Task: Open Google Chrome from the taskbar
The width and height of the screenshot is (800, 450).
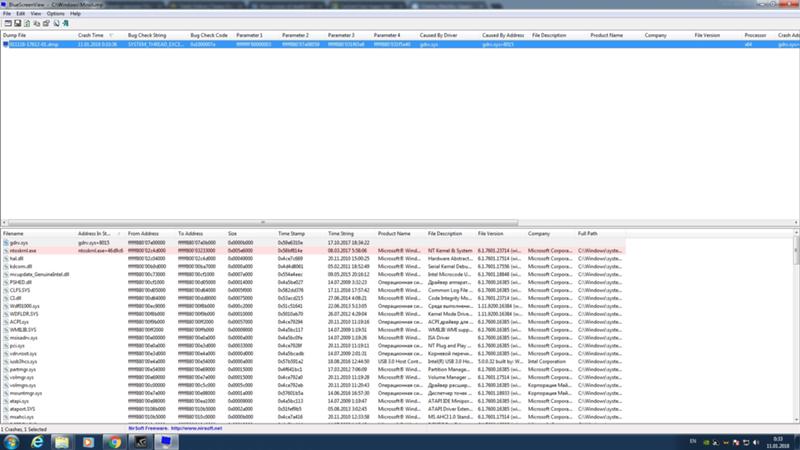Action: point(114,442)
